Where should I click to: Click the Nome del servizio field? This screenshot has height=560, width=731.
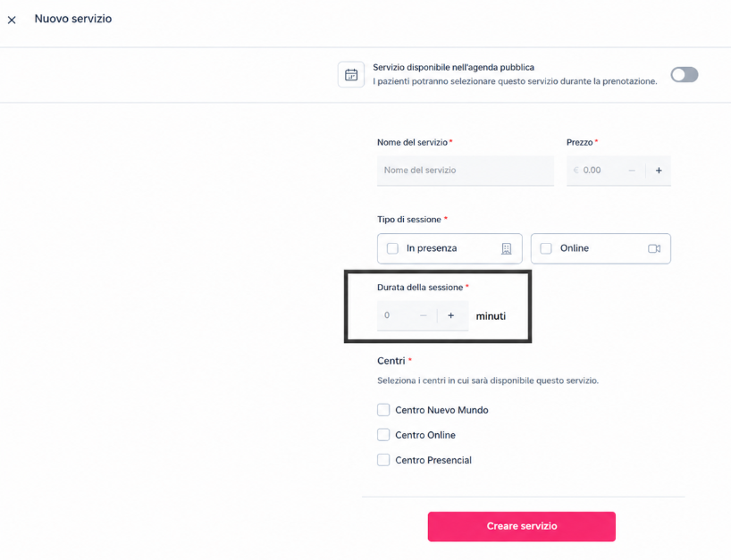click(466, 170)
